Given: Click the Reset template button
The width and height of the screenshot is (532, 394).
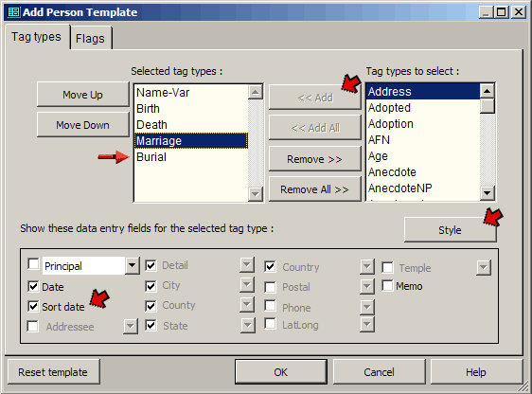Looking at the screenshot, I should pos(53,372).
